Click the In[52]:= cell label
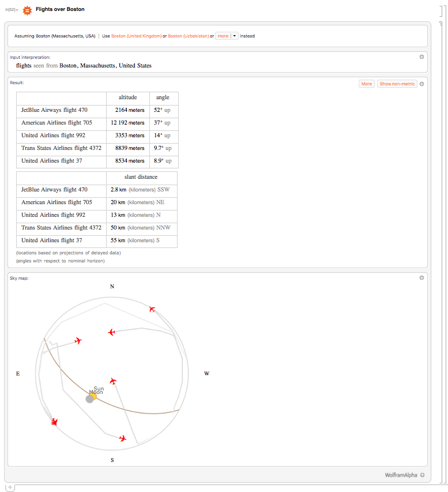The image size is (448, 492). (x=12, y=10)
